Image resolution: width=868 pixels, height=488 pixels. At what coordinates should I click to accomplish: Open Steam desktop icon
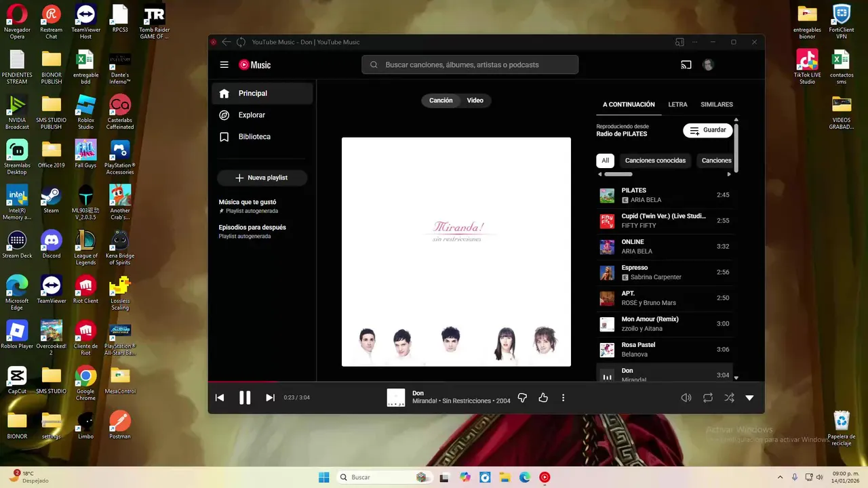pos(52,200)
